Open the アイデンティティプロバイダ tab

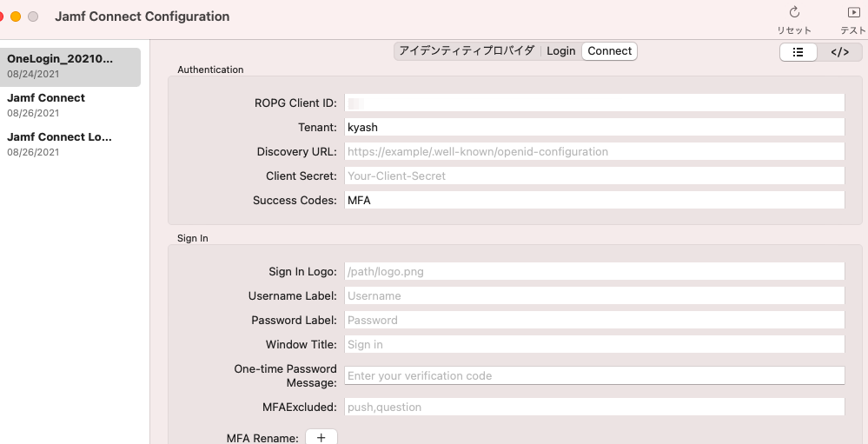coord(467,51)
